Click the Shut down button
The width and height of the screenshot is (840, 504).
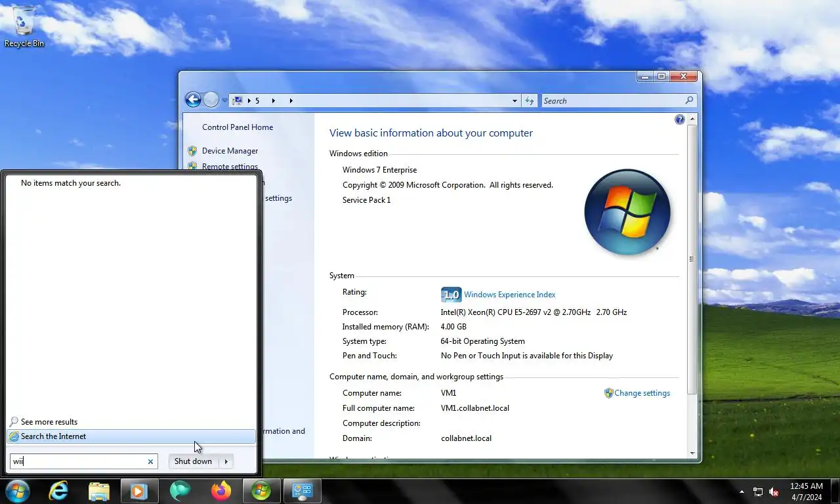point(193,461)
